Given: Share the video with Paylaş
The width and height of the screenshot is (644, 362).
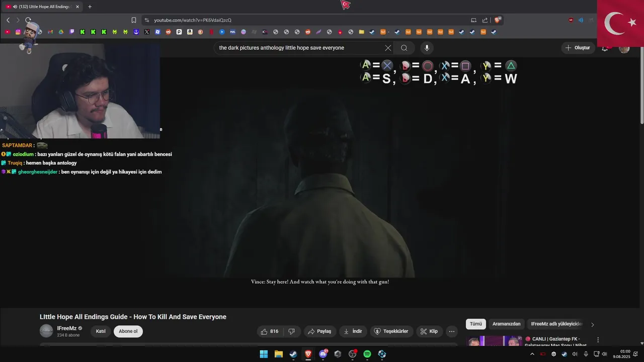Looking at the screenshot, I should point(319,331).
